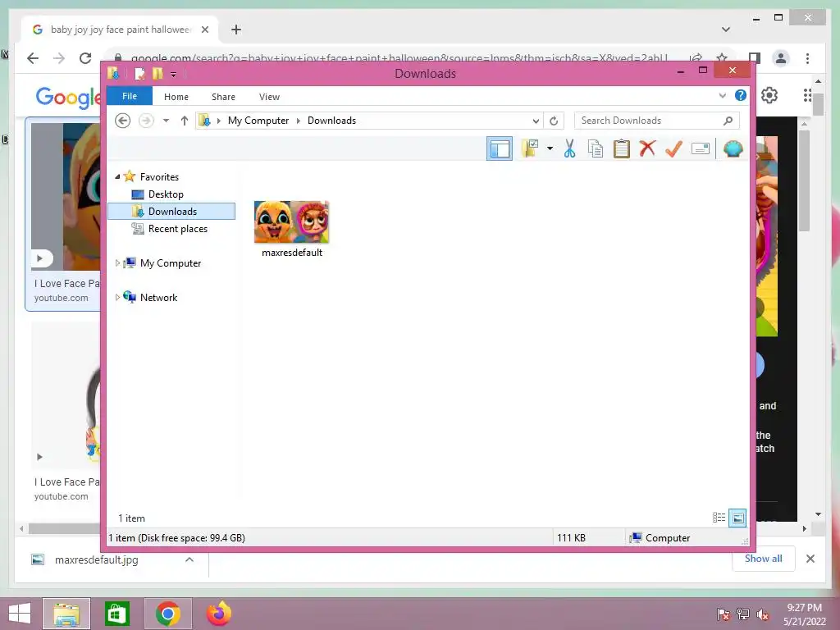This screenshot has width=840, height=630.
Task: Open Chrome tab search chevron
Action: (726, 30)
